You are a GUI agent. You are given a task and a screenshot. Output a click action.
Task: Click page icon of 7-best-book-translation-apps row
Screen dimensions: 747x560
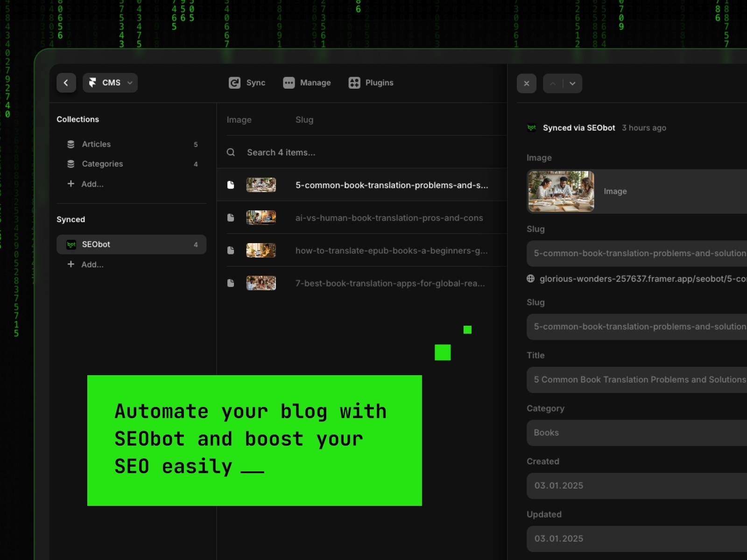click(231, 283)
